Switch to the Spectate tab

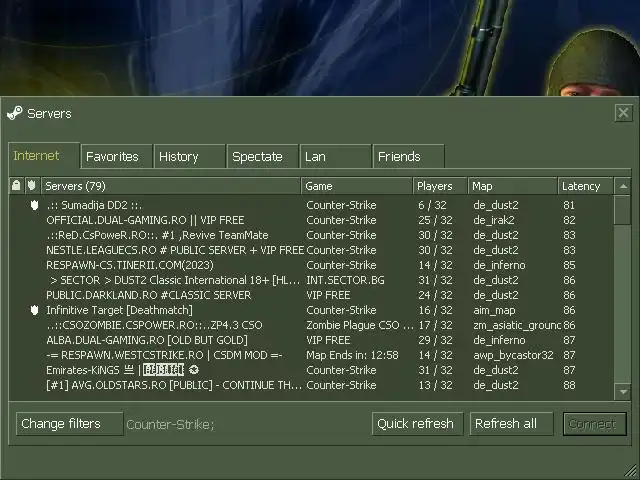tap(263, 156)
